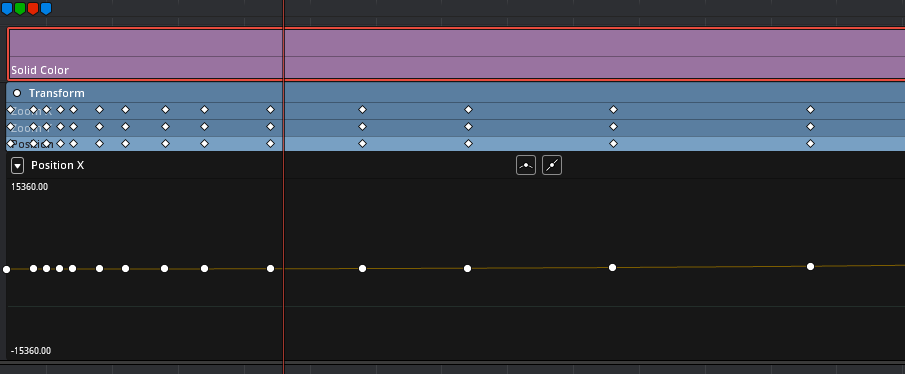Set keyframe interpolation to linear
Screen dimensions: 905x374
coord(552,165)
